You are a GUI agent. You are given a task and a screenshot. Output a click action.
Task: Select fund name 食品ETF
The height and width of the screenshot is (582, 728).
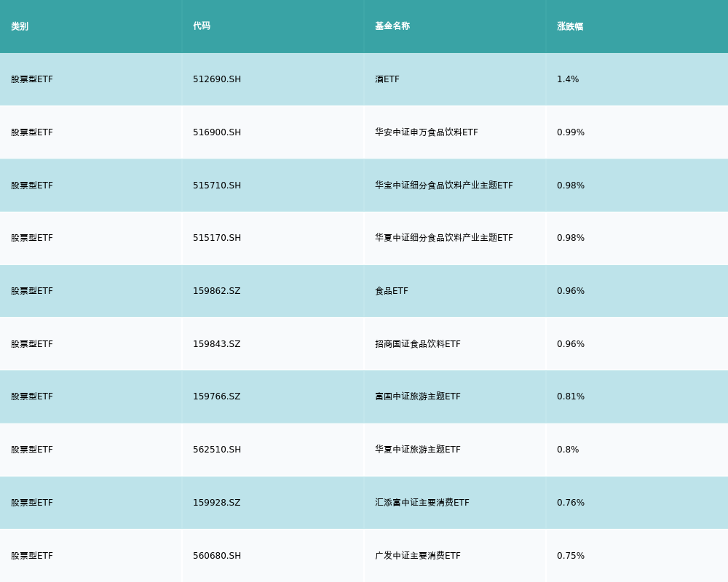(392, 291)
